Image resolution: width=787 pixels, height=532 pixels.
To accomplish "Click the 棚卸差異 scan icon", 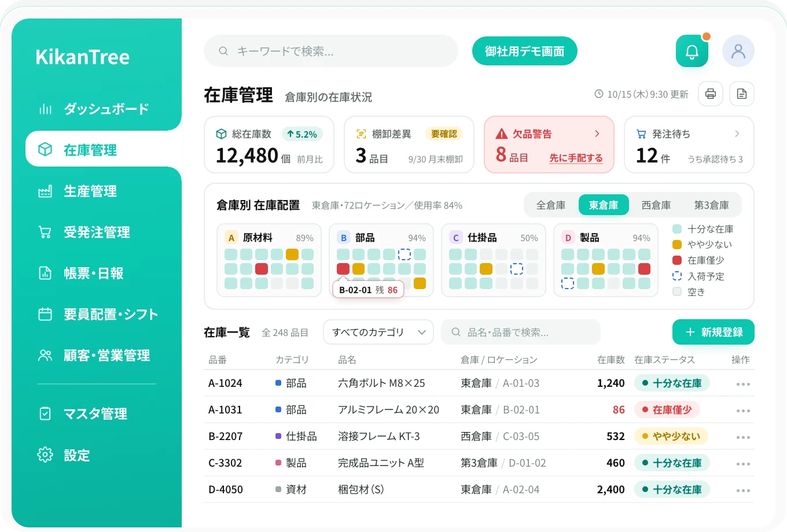I will click(361, 134).
